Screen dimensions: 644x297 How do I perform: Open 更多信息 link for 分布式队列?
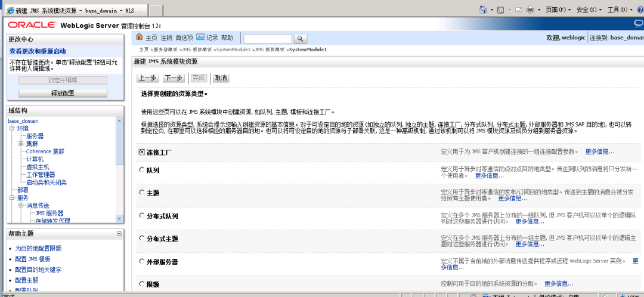point(530,221)
